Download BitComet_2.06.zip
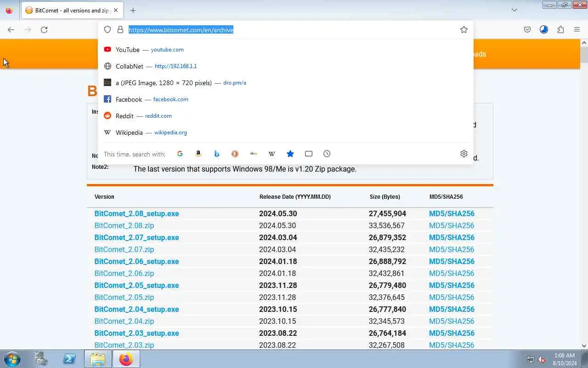588x368 pixels. pos(124,273)
